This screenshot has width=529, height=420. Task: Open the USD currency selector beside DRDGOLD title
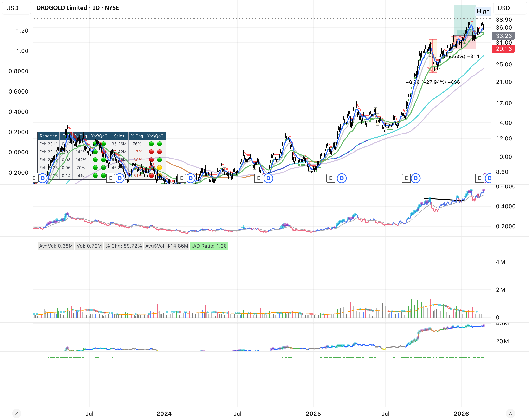16,8
